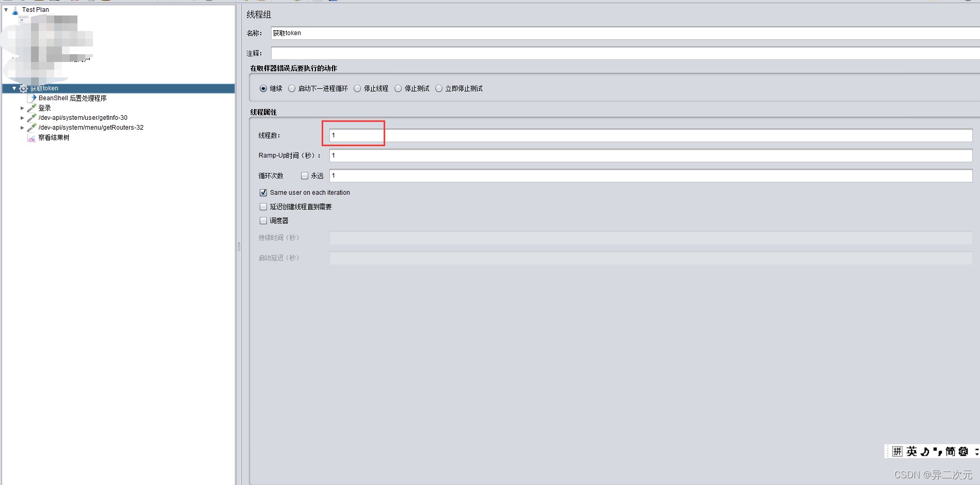Click the Ramp-Up时间 input field
Screen dimensions: 980x485
click(651, 155)
